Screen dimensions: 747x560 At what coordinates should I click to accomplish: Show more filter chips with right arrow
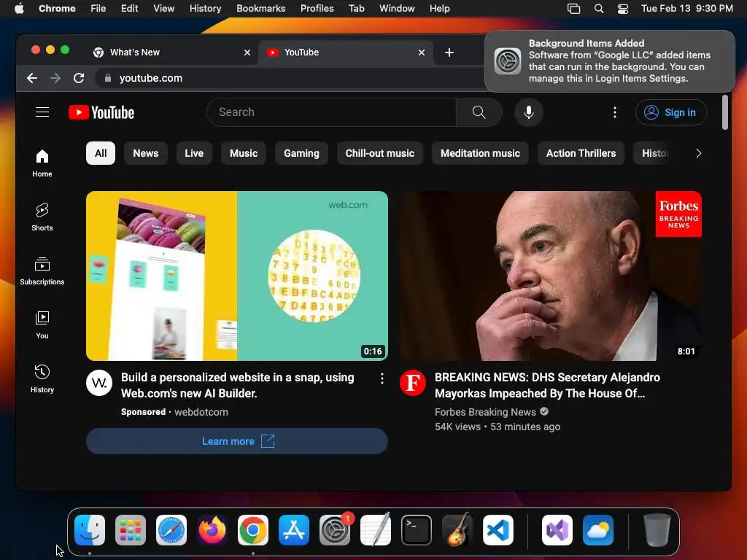pos(698,153)
